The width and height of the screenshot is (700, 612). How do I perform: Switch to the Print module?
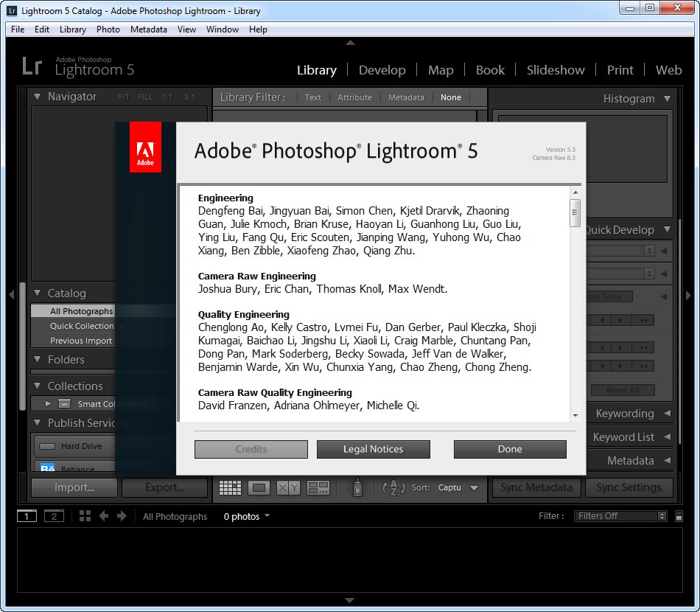click(620, 70)
